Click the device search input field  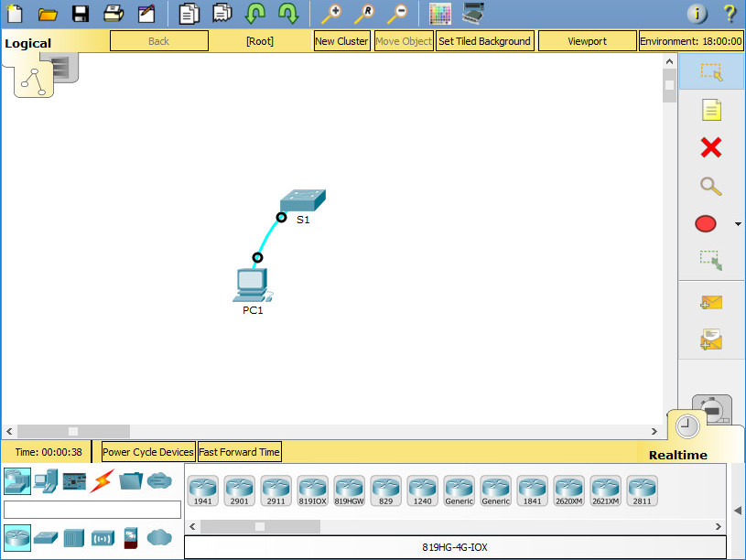[x=92, y=510]
